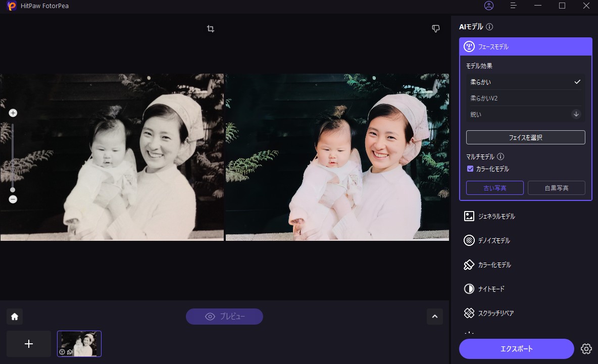Click the AIモデル info icon
Image resolution: width=598 pixels, height=364 pixels.
click(489, 27)
